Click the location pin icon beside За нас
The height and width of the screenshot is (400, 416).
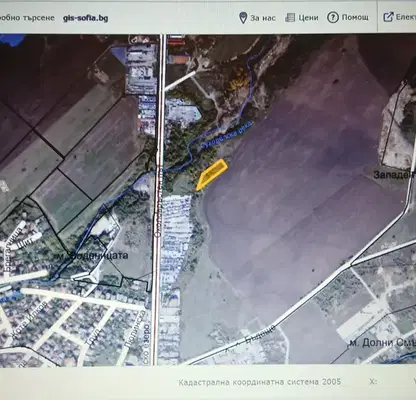pyautogui.click(x=243, y=18)
